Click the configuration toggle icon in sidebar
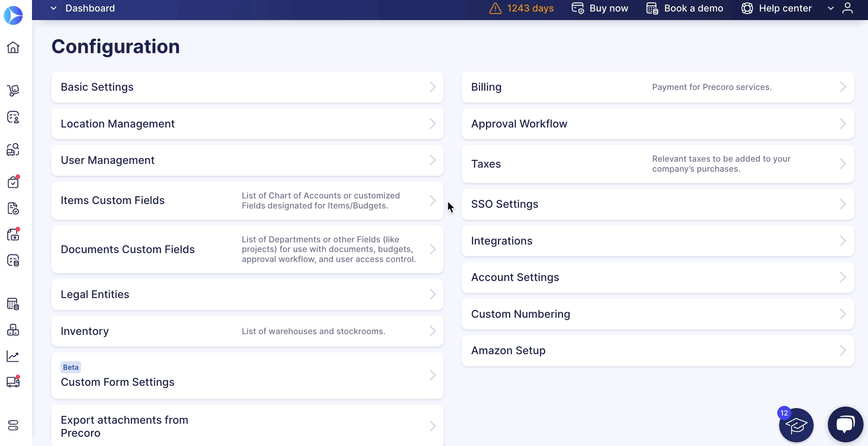868x446 pixels. [13, 425]
